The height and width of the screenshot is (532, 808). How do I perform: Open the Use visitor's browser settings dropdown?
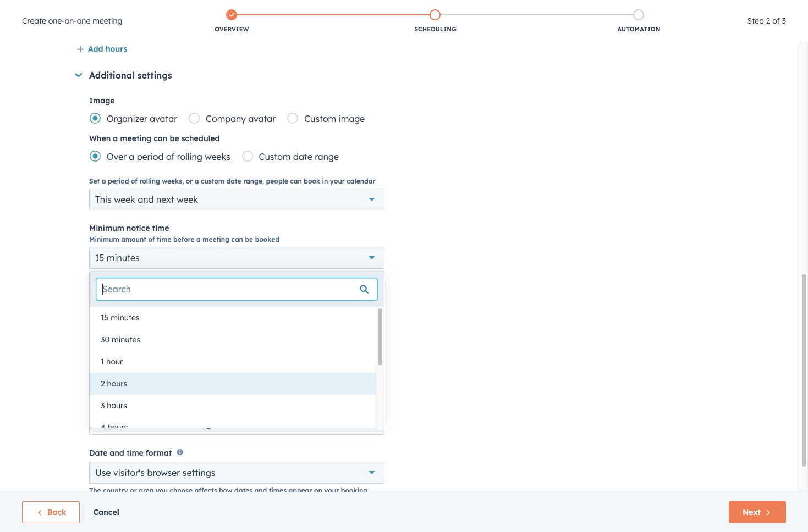(237, 473)
